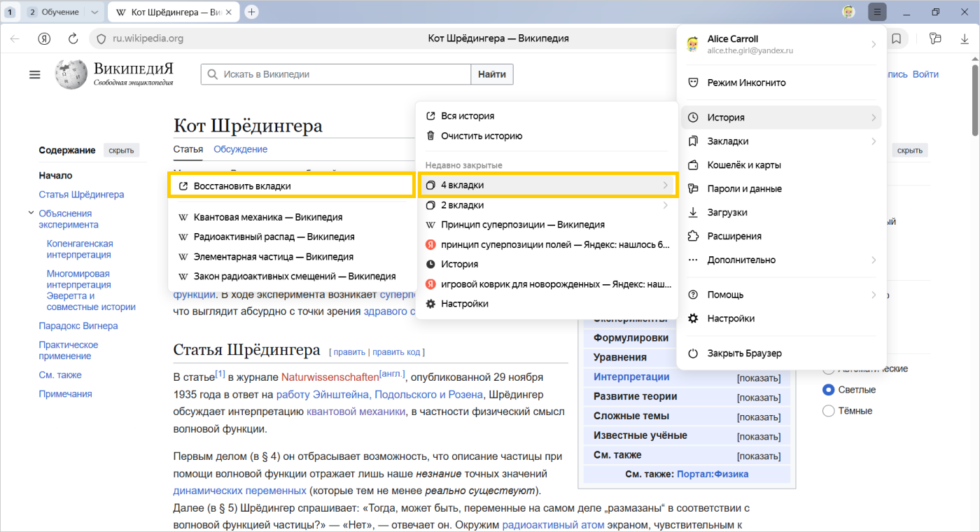
Task: Reopen Элементарная частица — Википедия
Action: [291, 257]
